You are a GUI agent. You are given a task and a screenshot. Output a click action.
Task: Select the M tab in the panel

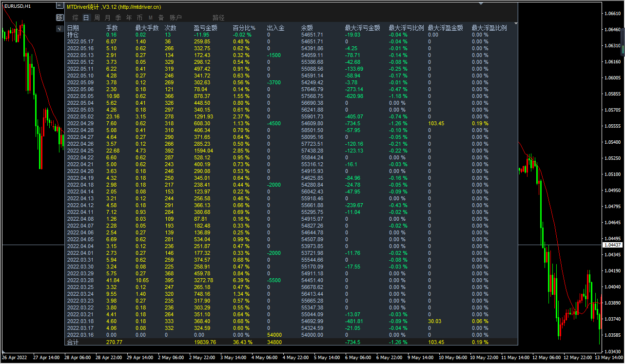click(151, 18)
